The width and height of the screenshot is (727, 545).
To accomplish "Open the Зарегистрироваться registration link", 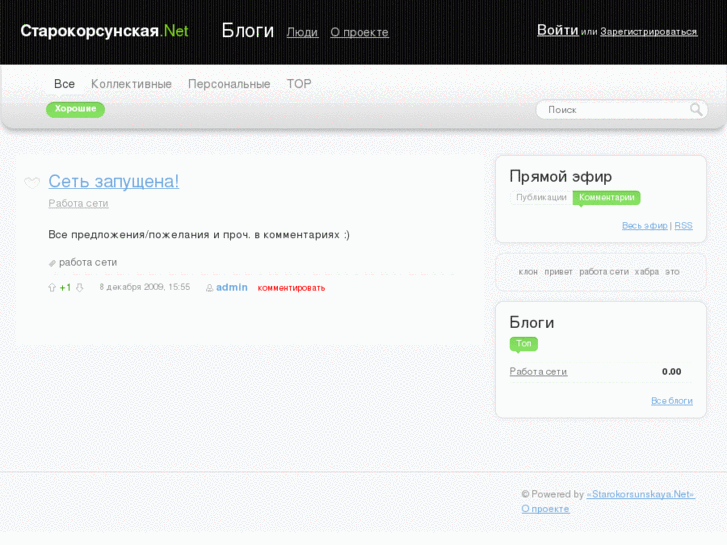I will [x=648, y=32].
